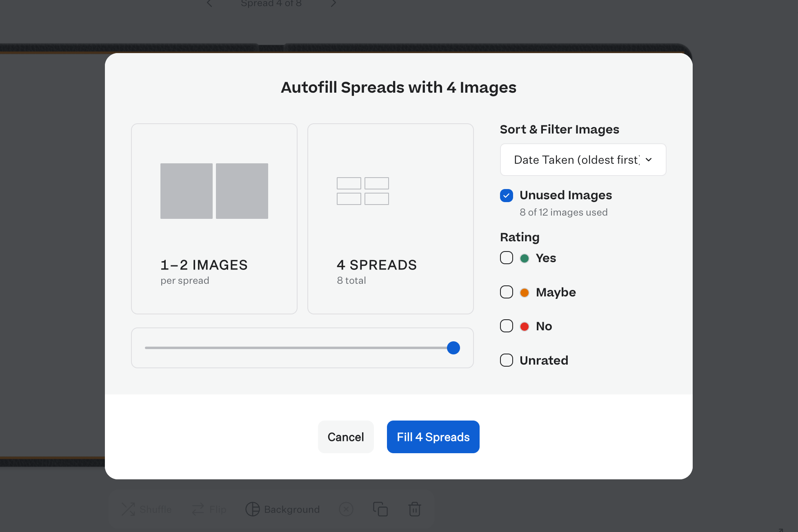The height and width of the screenshot is (532, 798).
Task: Select the 4 Spreads card
Action: coord(391,219)
